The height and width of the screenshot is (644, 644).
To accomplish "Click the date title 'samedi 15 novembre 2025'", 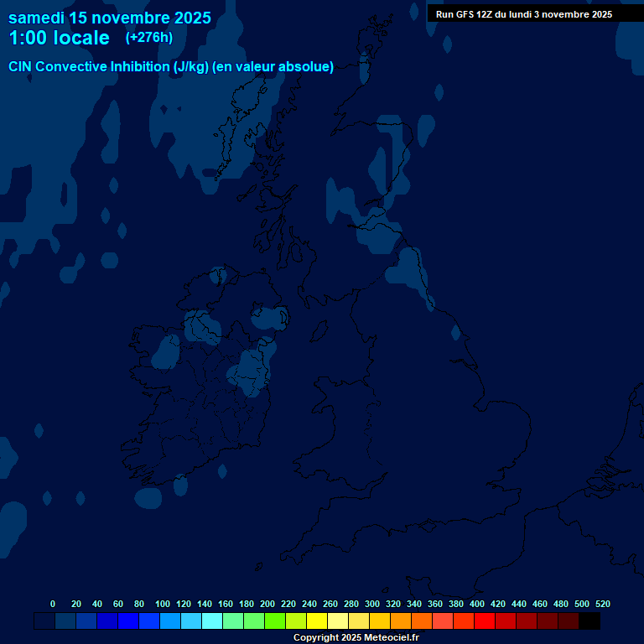I will point(110,18).
